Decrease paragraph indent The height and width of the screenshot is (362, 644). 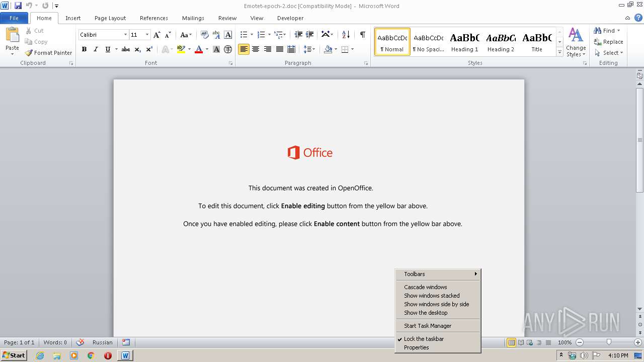coord(298,35)
